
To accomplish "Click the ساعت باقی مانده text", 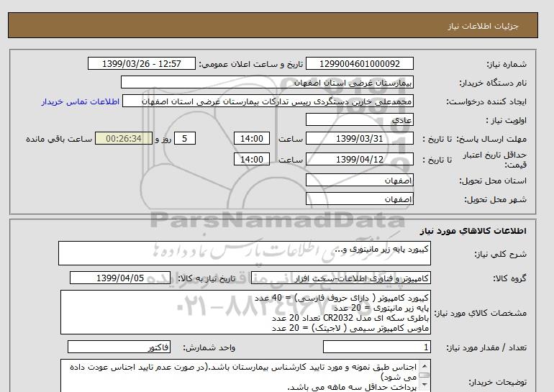I will [x=59, y=139].
